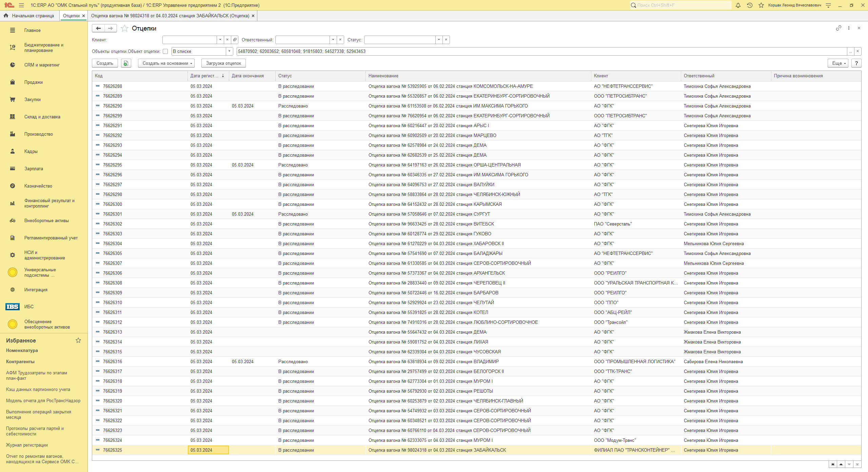The width and height of the screenshot is (868, 472).
Task: Select row with code 76626290
Action: click(x=476, y=106)
